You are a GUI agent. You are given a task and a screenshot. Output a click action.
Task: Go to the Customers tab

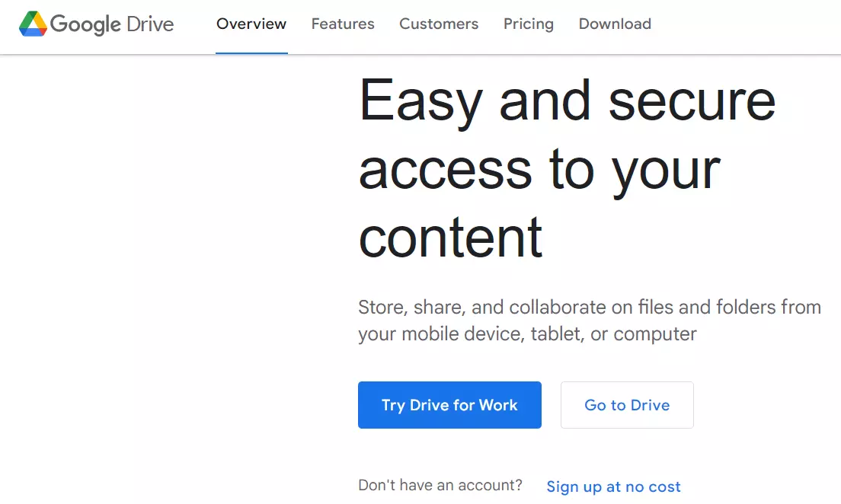(439, 24)
